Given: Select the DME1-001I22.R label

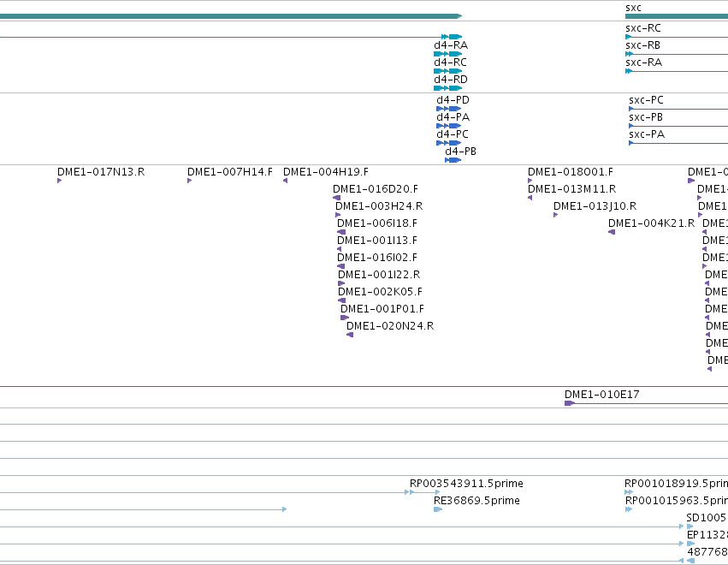Looking at the screenshot, I should click(x=379, y=275).
